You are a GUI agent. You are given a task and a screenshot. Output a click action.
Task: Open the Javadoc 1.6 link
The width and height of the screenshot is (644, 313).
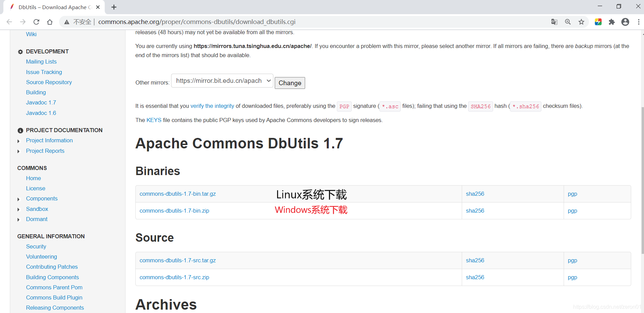(x=41, y=113)
